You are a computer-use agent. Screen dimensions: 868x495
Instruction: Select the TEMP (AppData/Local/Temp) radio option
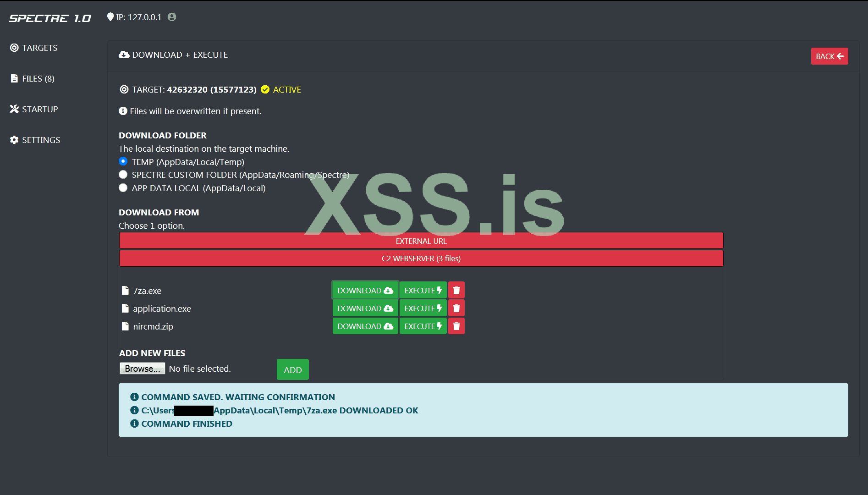[123, 161]
